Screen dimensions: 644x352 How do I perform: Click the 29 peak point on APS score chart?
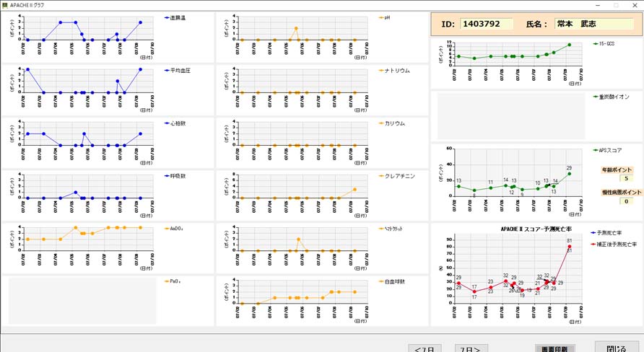(569, 174)
